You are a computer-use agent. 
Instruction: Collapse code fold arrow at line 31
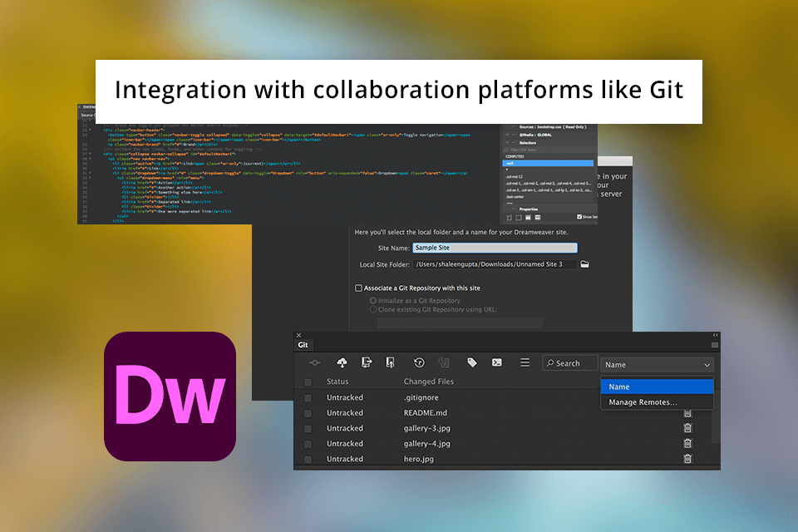point(91,173)
